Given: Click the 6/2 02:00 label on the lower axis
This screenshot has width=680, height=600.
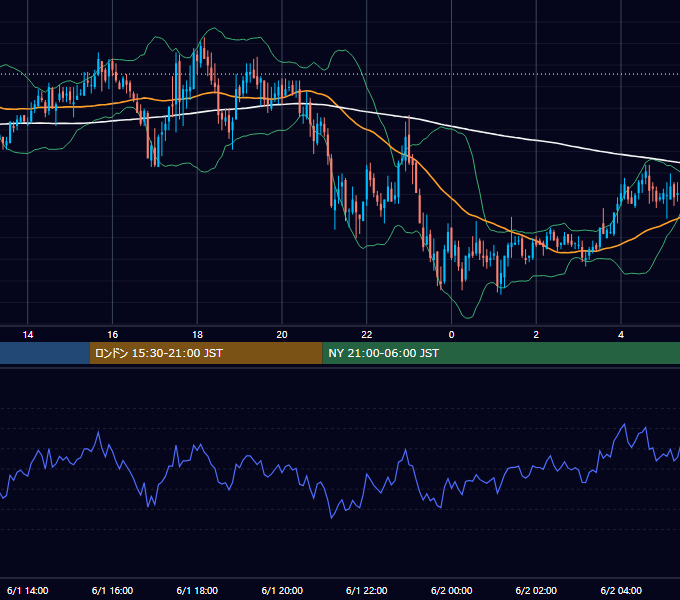Looking at the screenshot, I should click(536, 590).
